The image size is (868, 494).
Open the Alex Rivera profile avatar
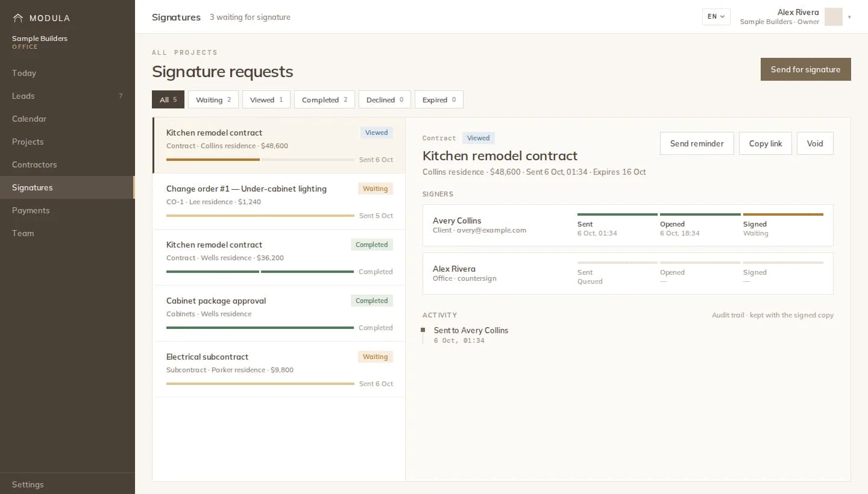point(833,17)
